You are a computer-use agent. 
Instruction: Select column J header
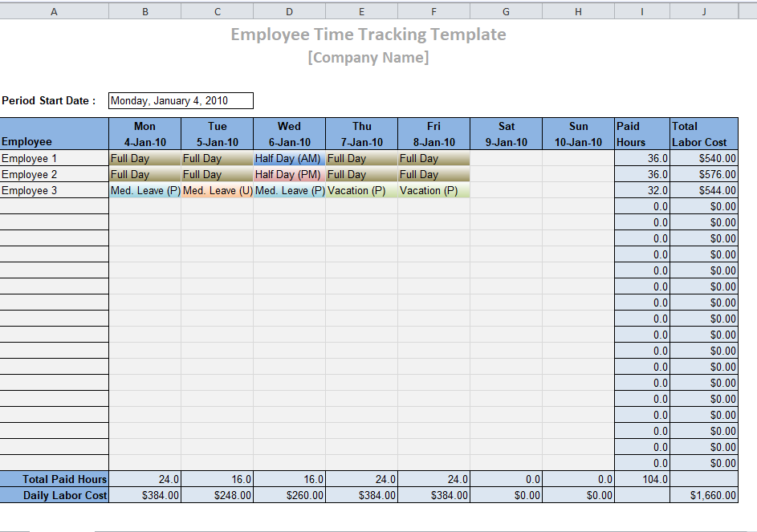704,11
